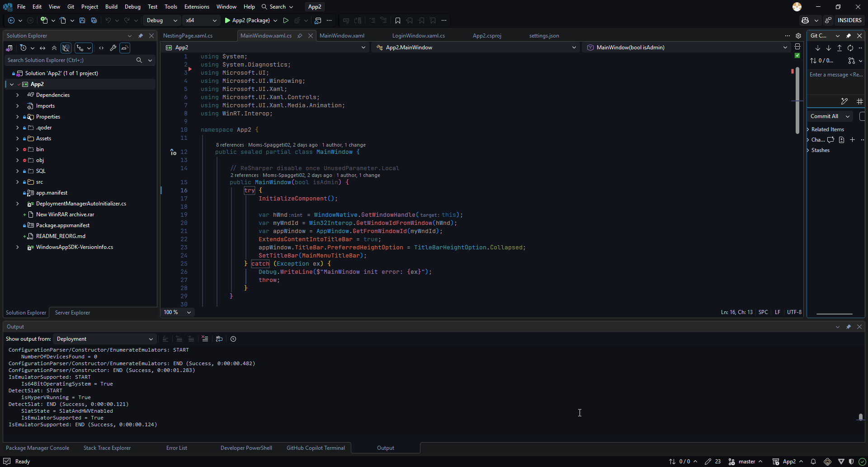
Task: Open Show output from Deployment dropdown
Action: 104,339
